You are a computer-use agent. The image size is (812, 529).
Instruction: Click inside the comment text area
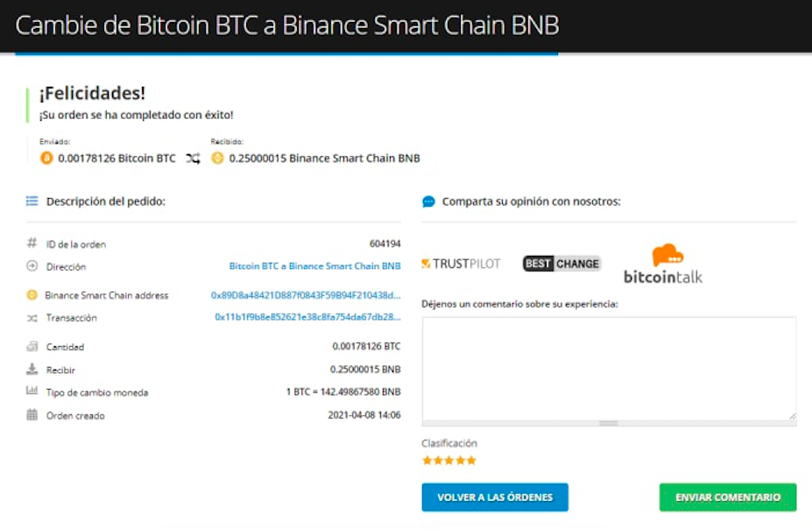609,369
